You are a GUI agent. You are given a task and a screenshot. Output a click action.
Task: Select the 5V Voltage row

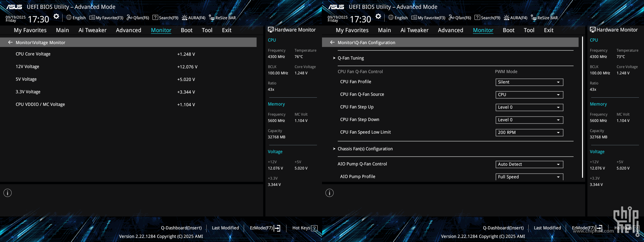point(128,79)
